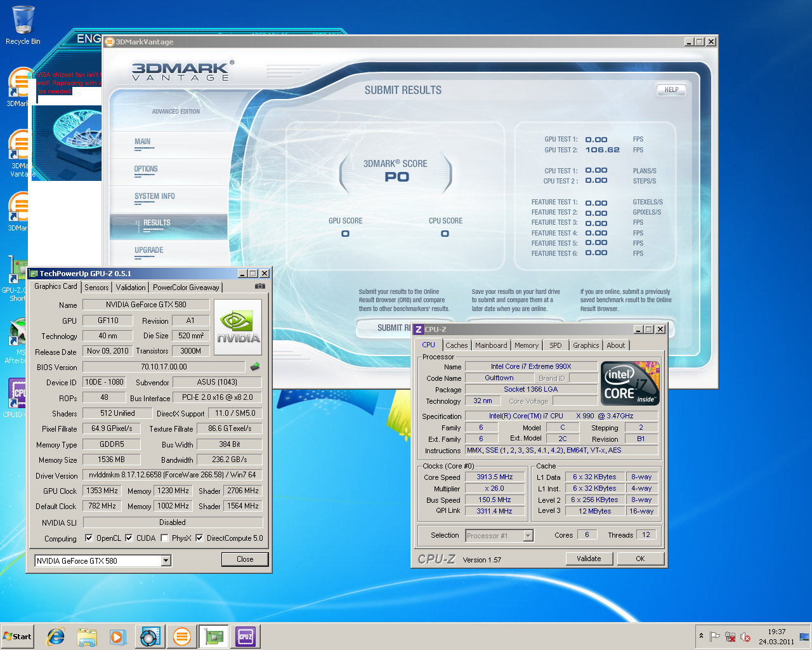
Task: Click the Intel Core i7 logo in CPU-Z
Action: [x=630, y=383]
